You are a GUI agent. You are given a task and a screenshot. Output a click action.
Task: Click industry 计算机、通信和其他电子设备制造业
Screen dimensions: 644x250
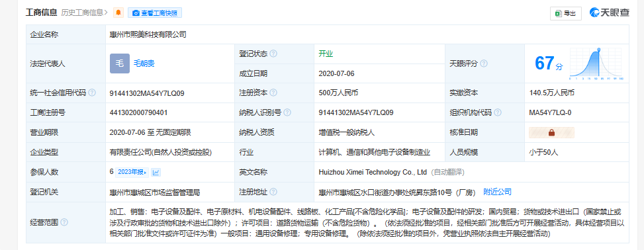[375, 152]
